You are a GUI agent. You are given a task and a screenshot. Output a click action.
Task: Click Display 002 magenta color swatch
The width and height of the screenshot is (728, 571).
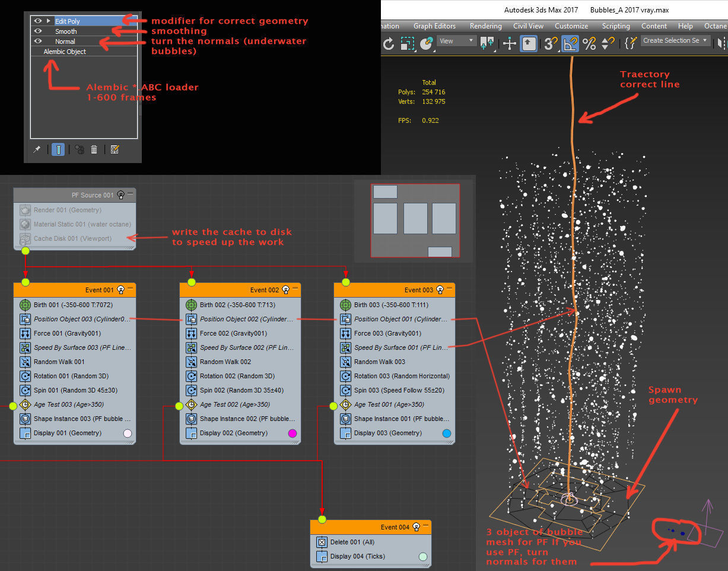click(292, 433)
